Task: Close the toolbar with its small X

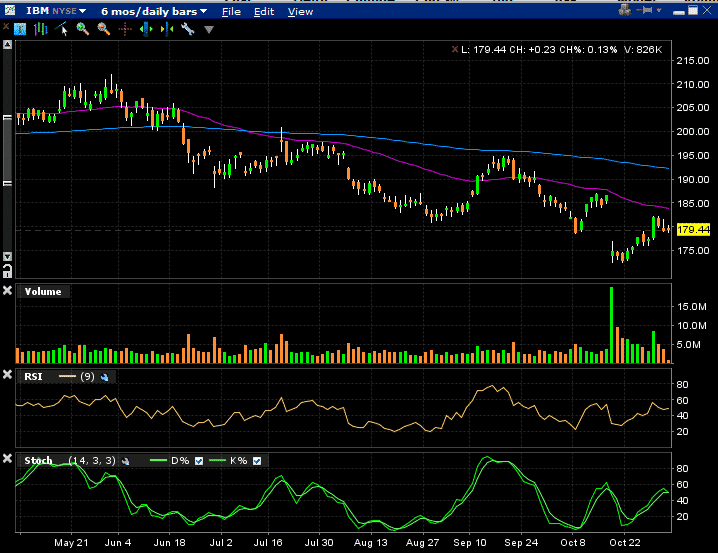Action: point(6,27)
